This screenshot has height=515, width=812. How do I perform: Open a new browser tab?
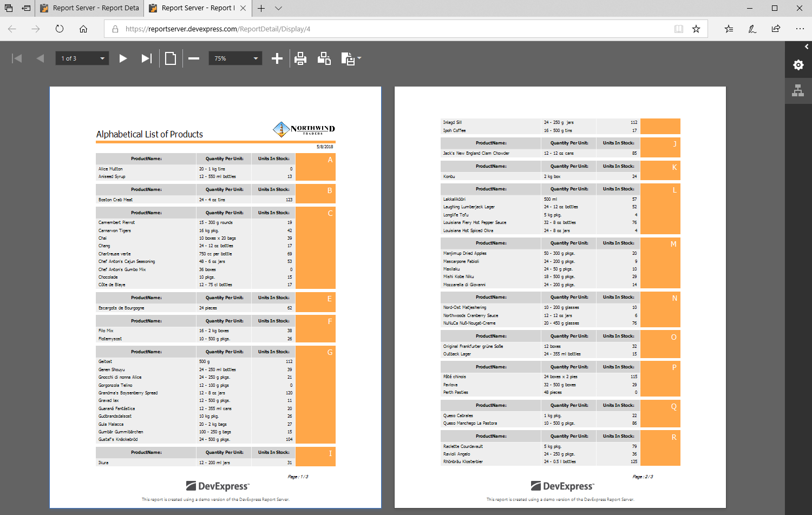261,8
